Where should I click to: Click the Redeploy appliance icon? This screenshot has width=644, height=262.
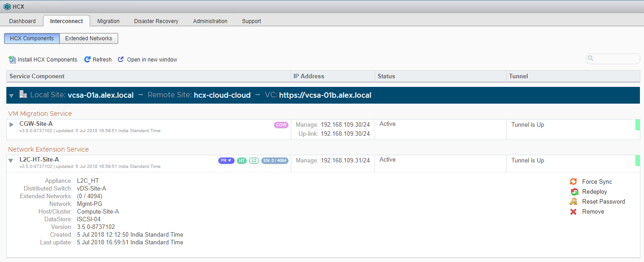(574, 192)
